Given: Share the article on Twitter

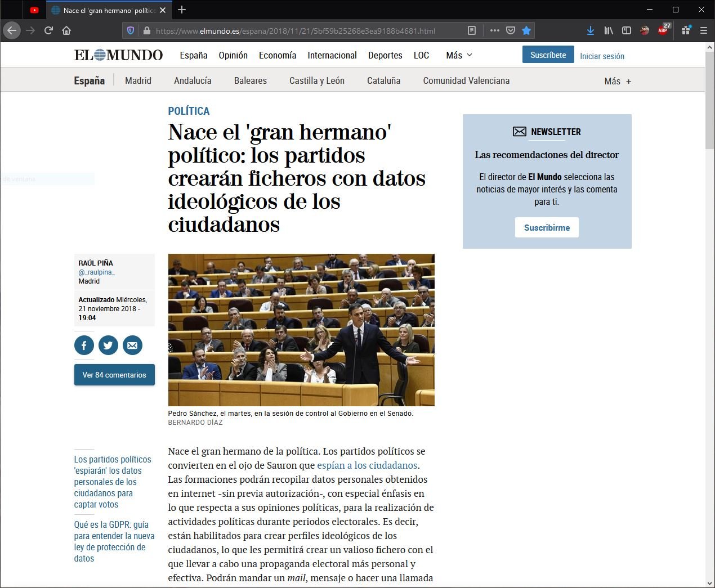Looking at the screenshot, I should point(108,345).
